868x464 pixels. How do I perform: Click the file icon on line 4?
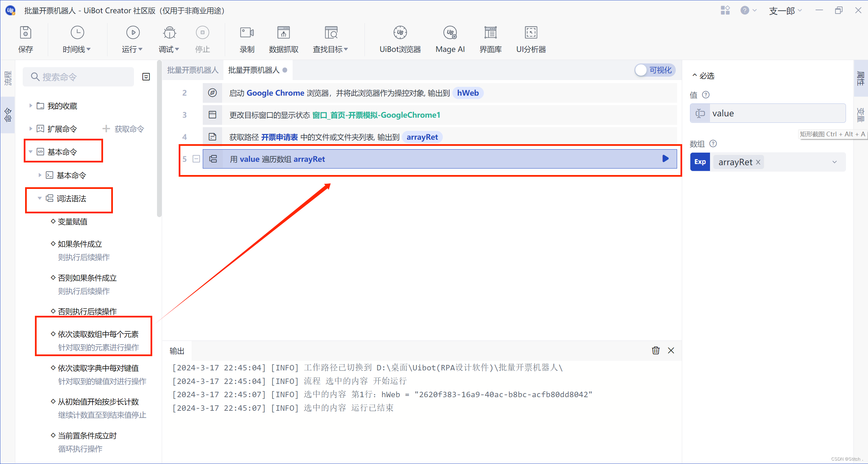[212, 137]
